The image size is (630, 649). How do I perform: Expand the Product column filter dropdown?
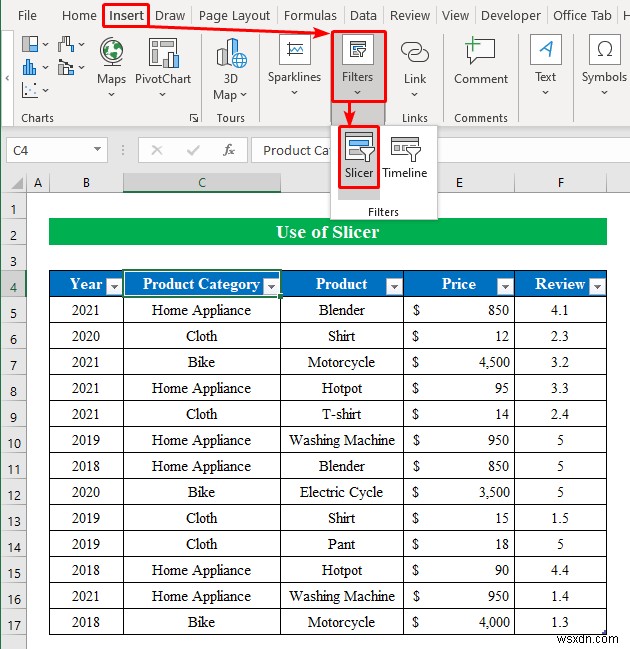[x=394, y=286]
